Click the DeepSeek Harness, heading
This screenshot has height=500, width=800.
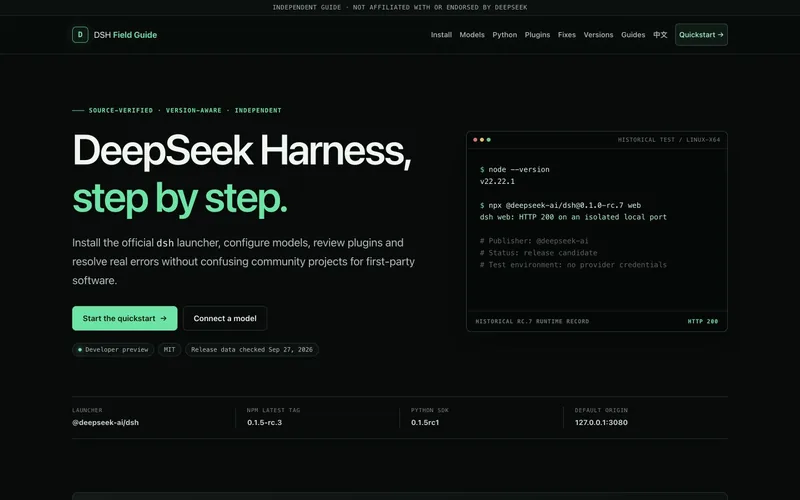242,151
